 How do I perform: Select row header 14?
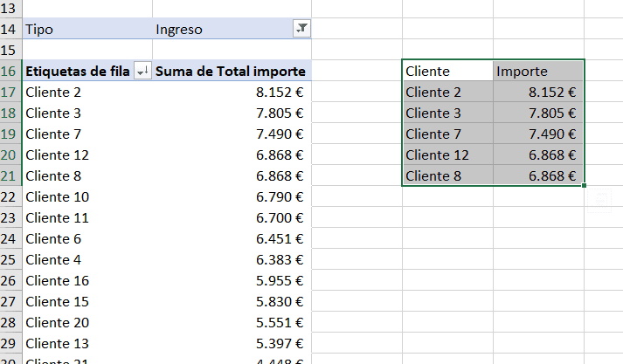[x=10, y=29]
